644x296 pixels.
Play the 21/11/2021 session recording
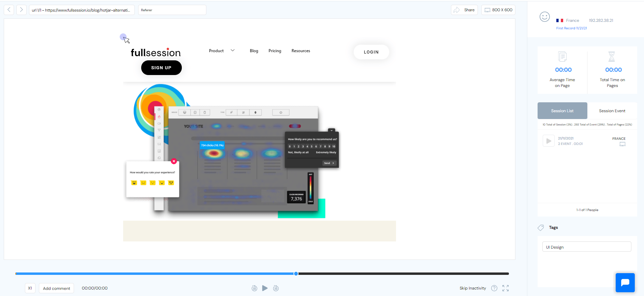pyautogui.click(x=548, y=141)
